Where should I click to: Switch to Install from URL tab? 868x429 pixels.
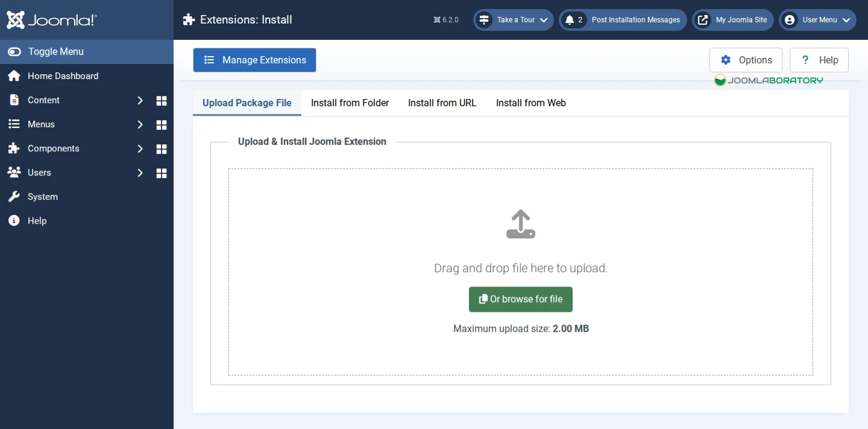442,103
